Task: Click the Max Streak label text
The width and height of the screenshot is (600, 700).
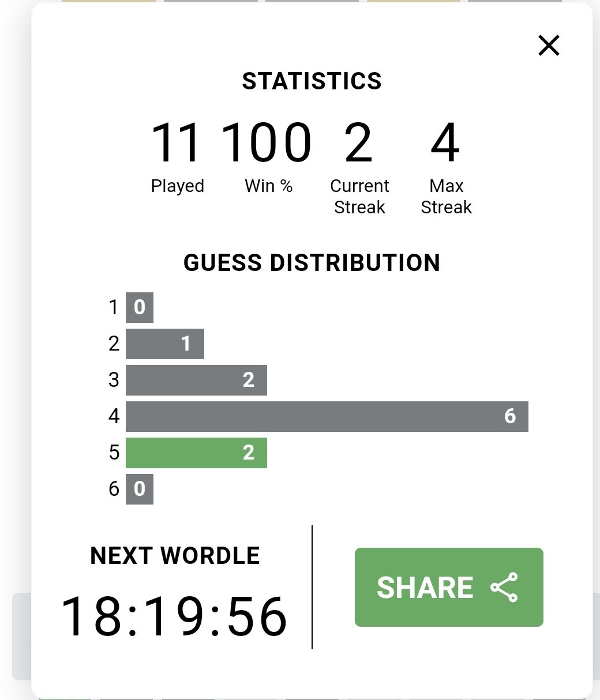Action: [x=446, y=197]
